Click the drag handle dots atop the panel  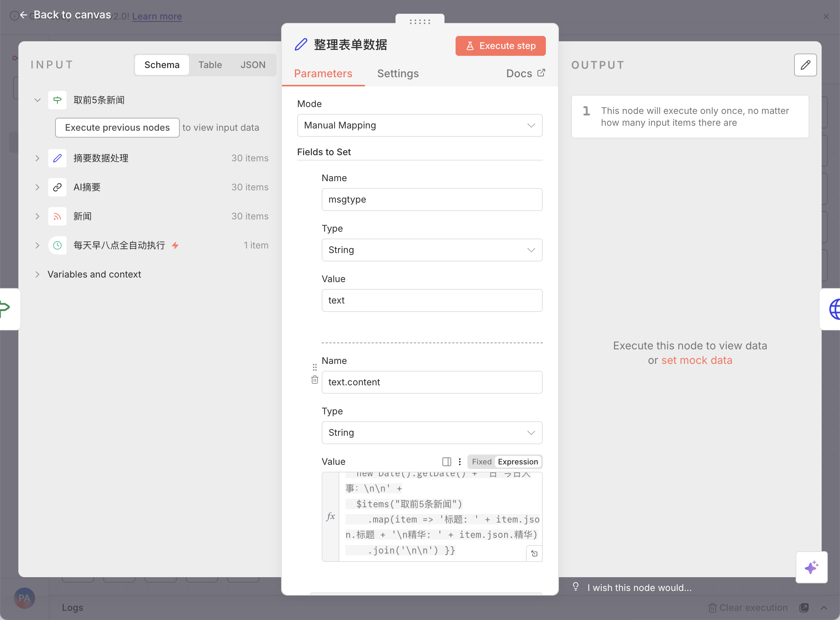(x=420, y=22)
